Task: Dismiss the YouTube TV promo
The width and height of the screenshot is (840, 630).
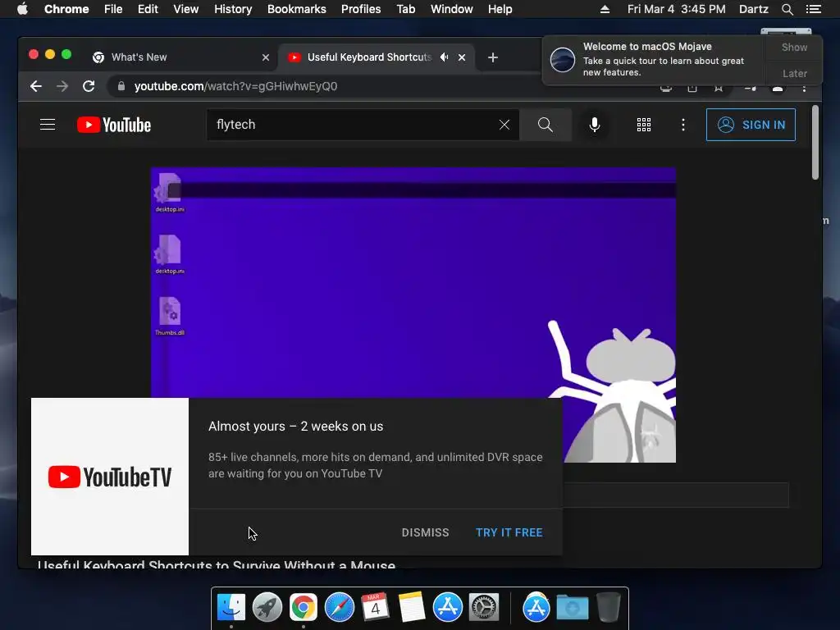Action: (426, 532)
